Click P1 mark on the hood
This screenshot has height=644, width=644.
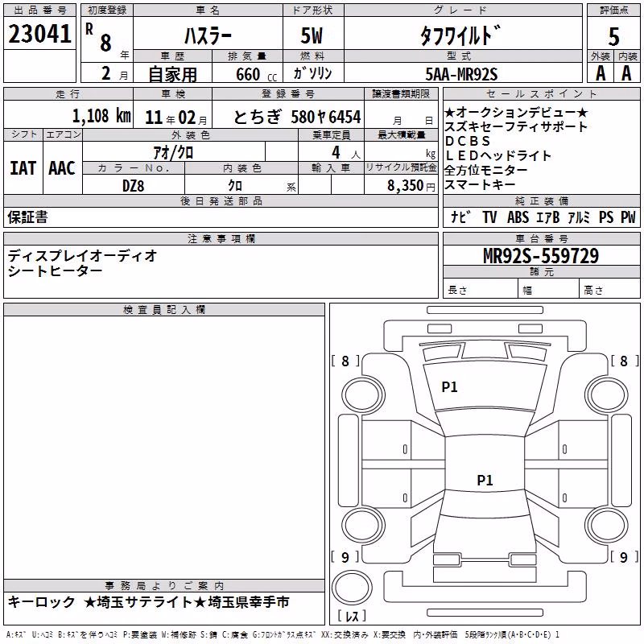point(449,387)
